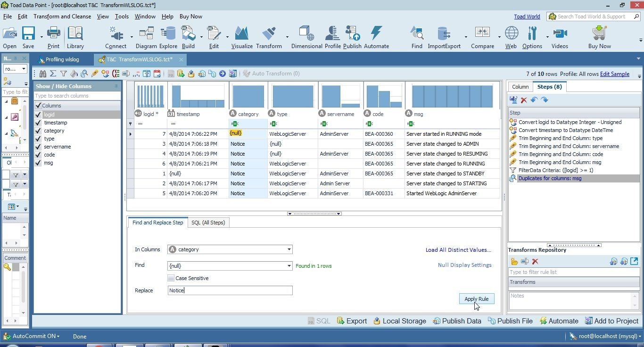Click pop-out icon in Transforms Repository
Screen dimensions: 644x347
click(x=634, y=261)
